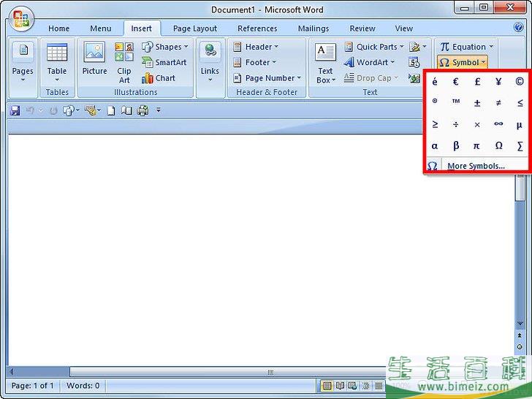This screenshot has height=399, width=532.
Task: Click Words: 0 in status bar
Action: [83, 386]
